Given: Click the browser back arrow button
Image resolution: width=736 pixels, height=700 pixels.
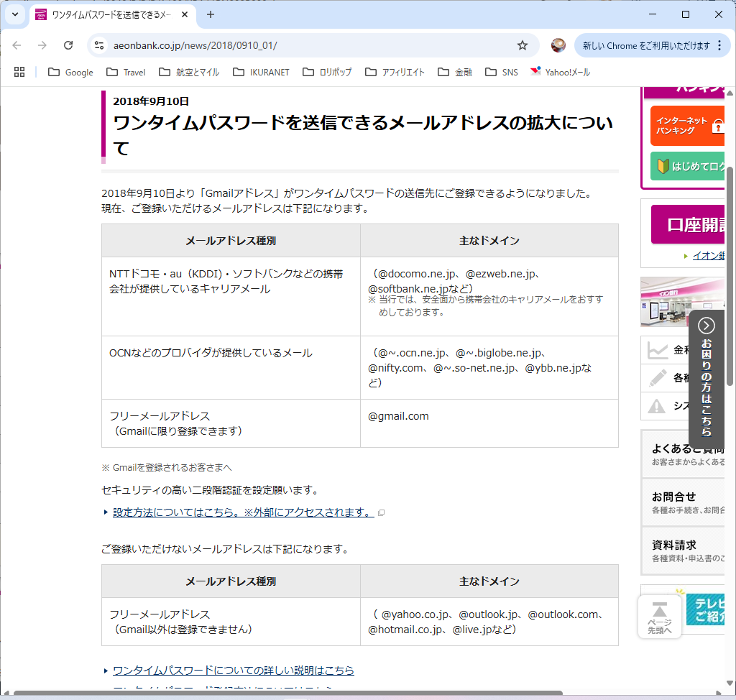Looking at the screenshot, I should point(17,45).
